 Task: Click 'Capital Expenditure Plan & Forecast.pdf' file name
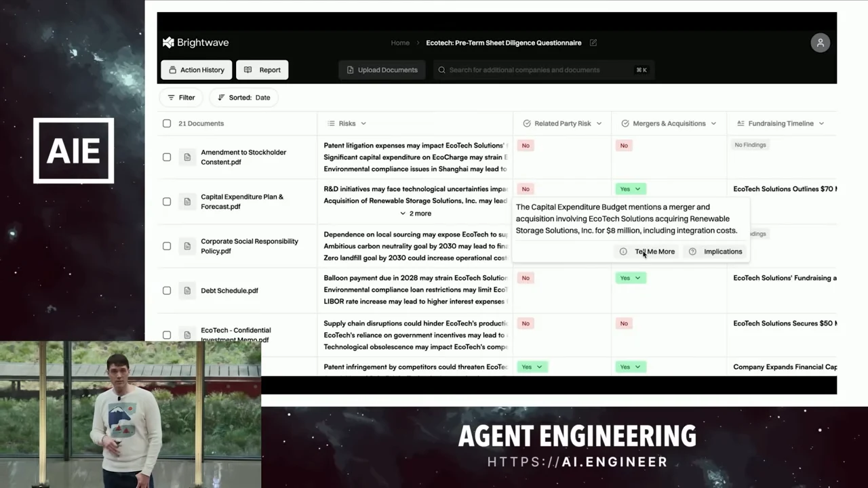click(x=242, y=201)
